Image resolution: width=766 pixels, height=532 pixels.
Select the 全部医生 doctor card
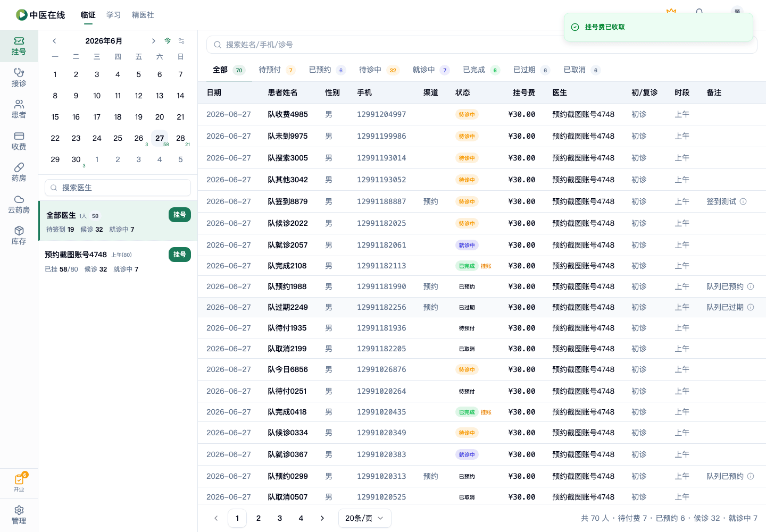(x=118, y=221)
